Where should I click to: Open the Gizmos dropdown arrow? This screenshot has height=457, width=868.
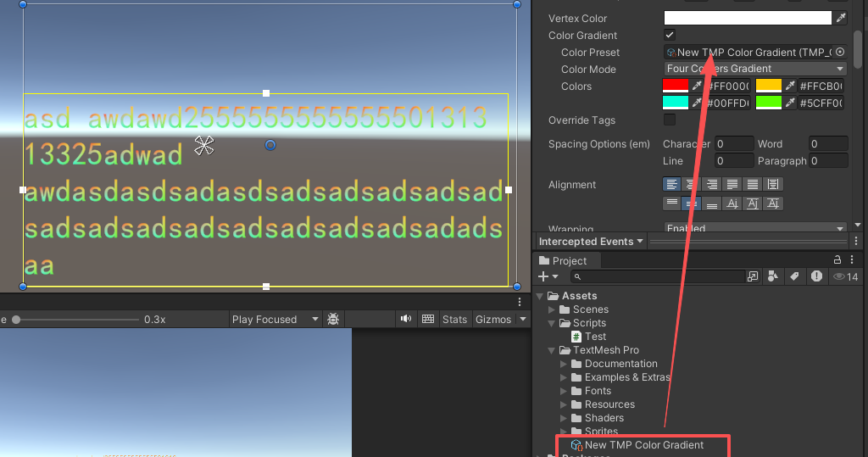[x=522, y=319]
